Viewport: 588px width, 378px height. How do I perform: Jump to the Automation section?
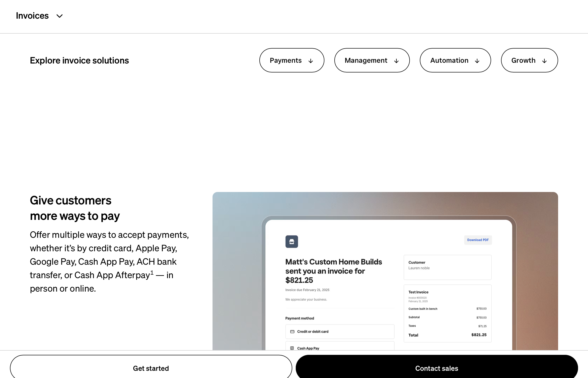[x=449, y=60]
